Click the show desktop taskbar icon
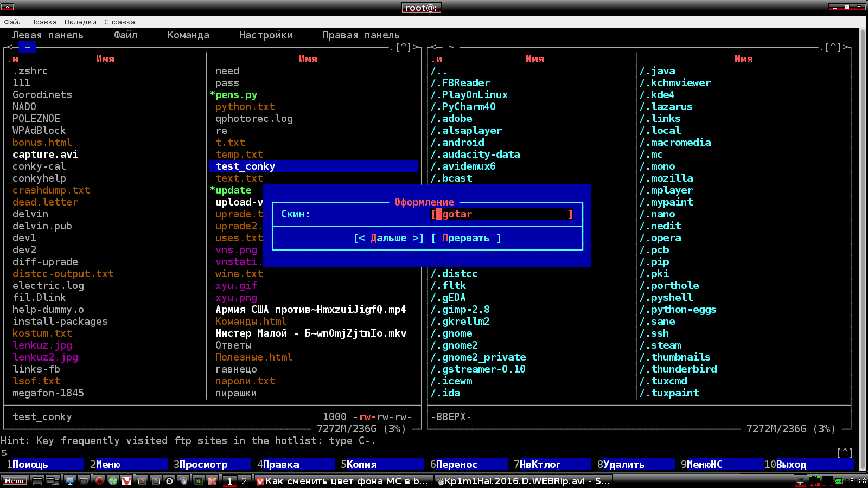 pyautogui.click(x=37, y=481)
